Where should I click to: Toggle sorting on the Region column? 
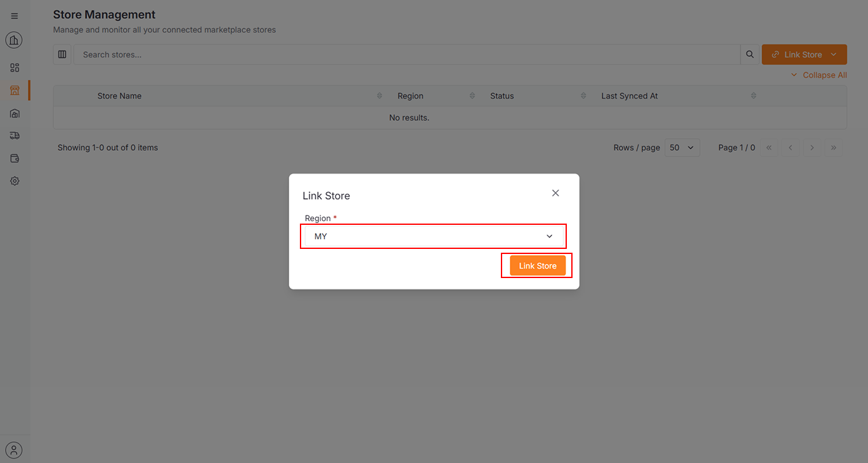point(472,95)
